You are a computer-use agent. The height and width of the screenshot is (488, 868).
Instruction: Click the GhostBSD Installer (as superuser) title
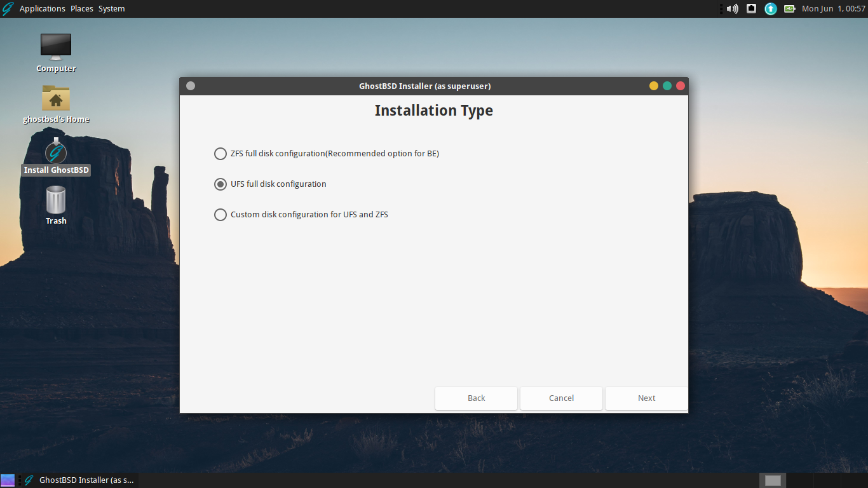(425, 86)
